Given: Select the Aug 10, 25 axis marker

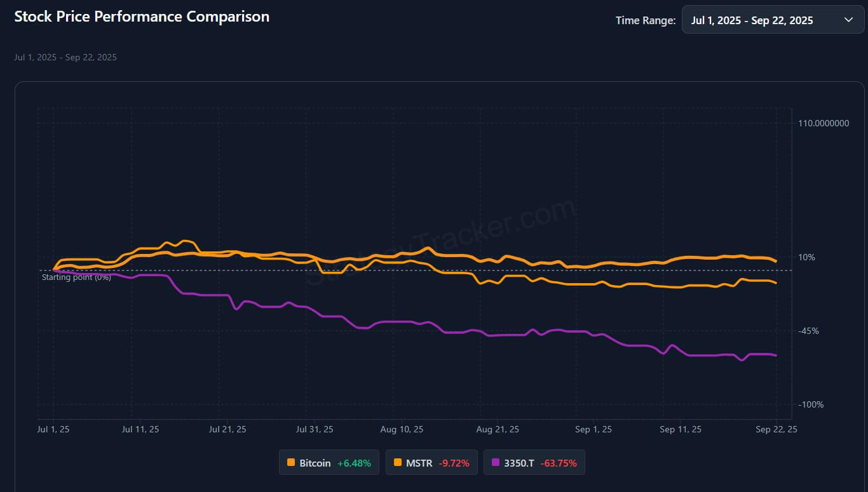Looking at the screenshot, I should (x=402, y=430).
